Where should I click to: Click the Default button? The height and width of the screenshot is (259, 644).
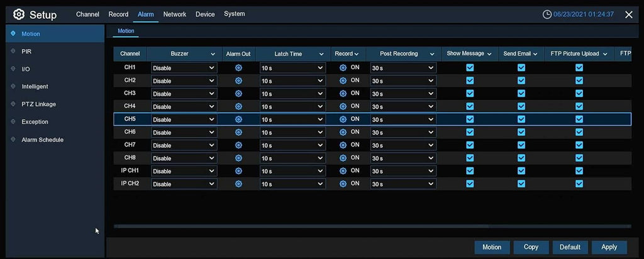[570, 247]
